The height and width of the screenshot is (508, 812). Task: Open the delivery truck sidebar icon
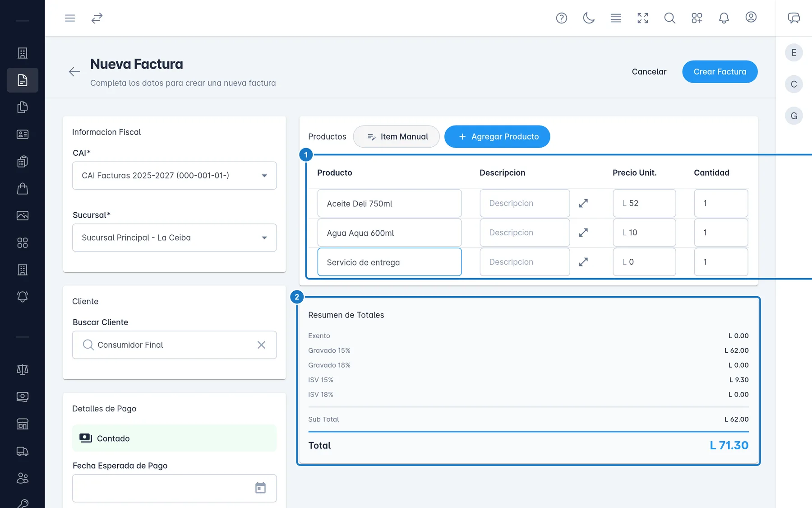(x=23, y=451)
